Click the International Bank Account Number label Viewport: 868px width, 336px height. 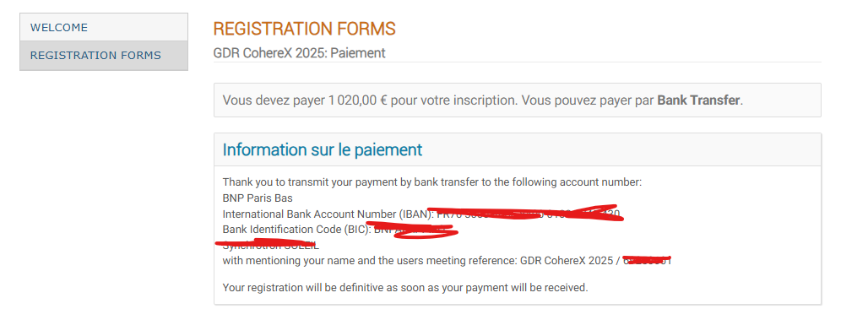click(328, 214)
